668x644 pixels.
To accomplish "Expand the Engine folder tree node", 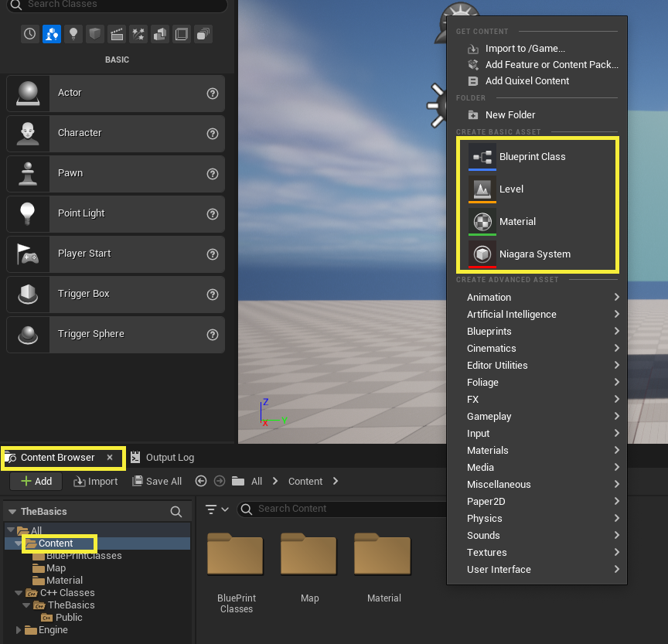I will (19, 629).
